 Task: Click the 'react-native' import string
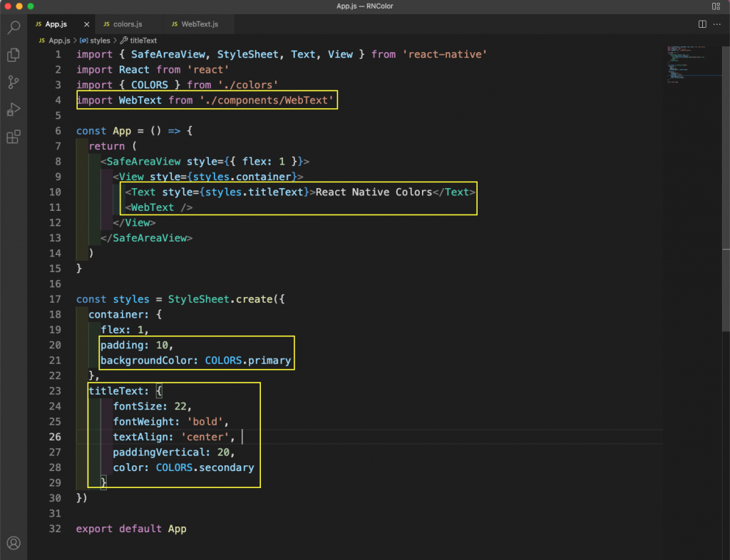pos(445,54)
